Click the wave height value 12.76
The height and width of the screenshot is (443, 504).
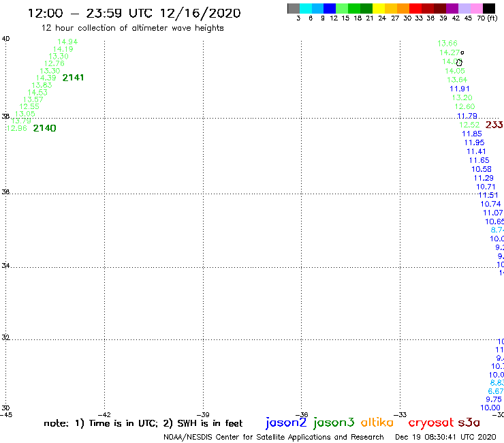[54, 63]
